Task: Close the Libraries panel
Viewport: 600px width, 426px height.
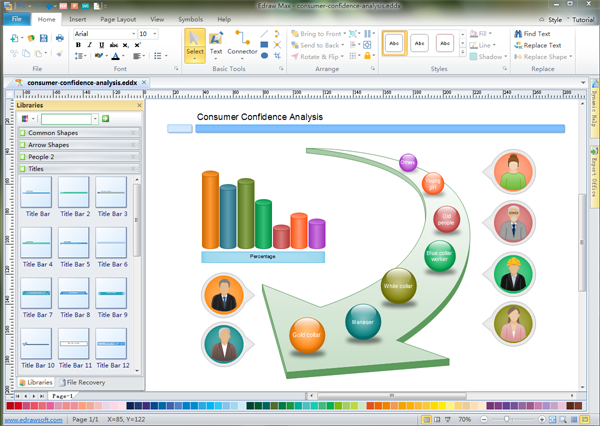Action: (139, 105)
